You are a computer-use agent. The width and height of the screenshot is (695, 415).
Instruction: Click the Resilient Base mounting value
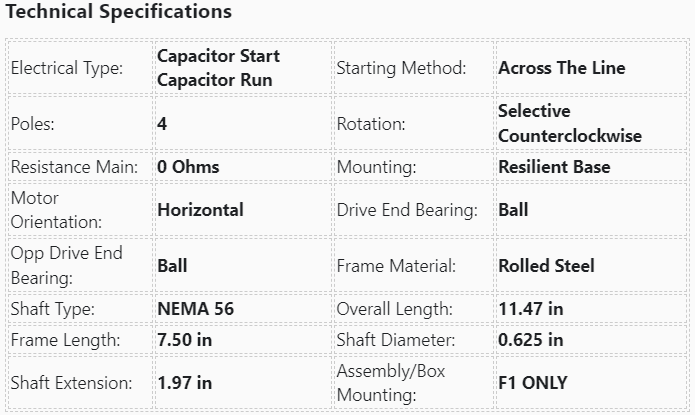553,167
